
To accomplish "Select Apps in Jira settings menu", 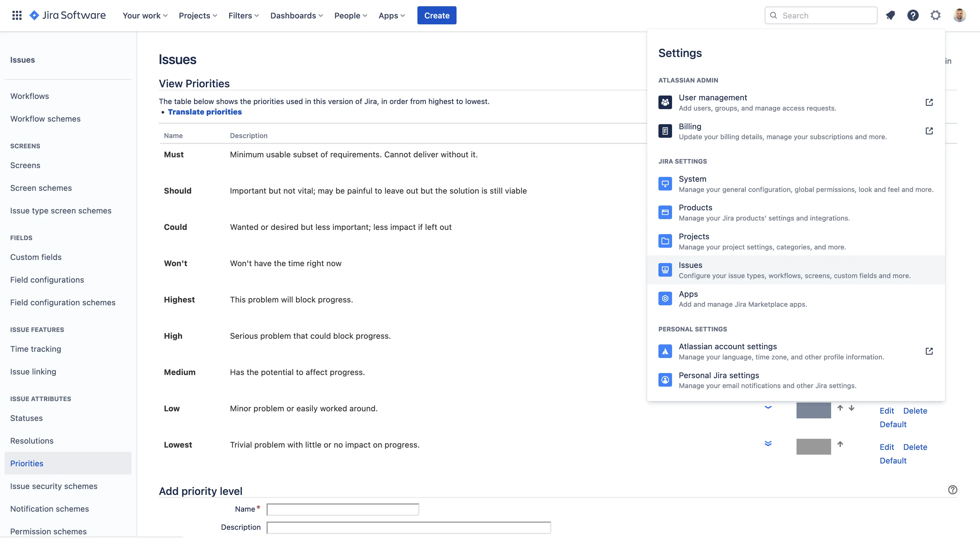I will [x=796, y=299].
